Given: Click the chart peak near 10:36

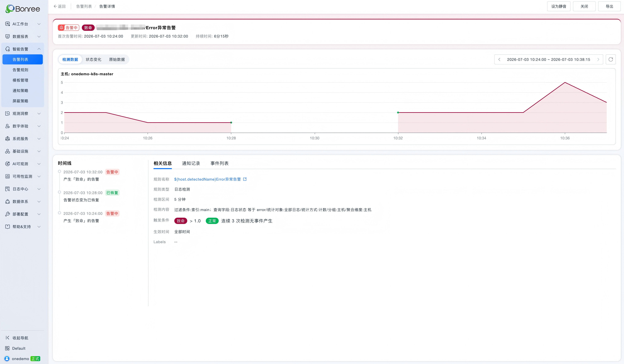Looking at the screenshot, I should 565,82.
